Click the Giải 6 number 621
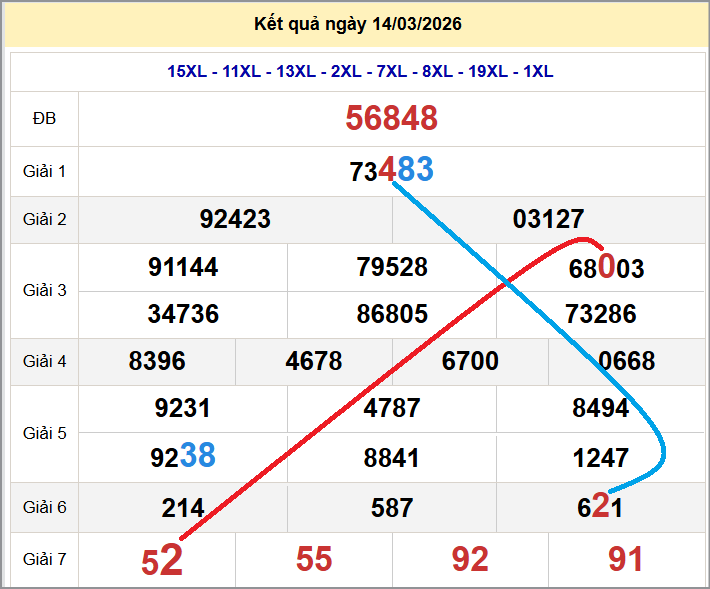 600,508
